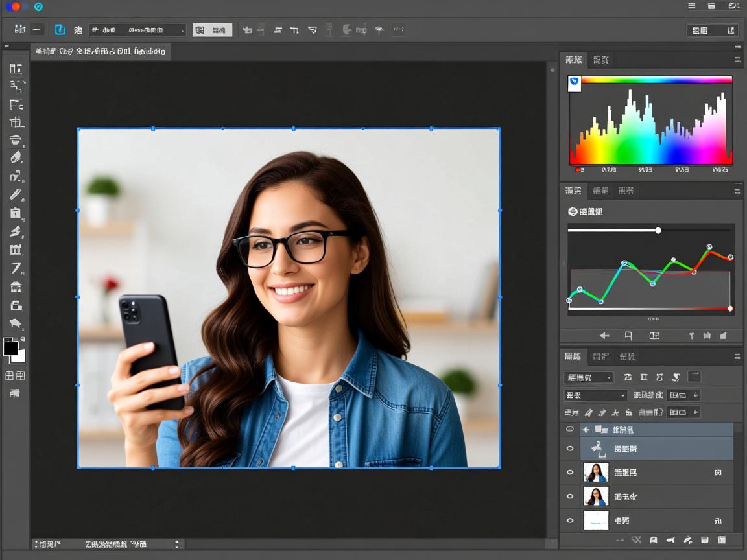This screenshot has width=747, height=560.
Task: Switch to the third tab in layers panel
Action: click(626, 356)
